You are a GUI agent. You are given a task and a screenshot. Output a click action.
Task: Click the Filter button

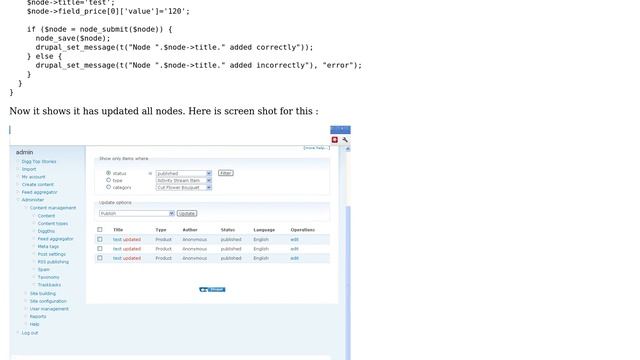[226, 173]
